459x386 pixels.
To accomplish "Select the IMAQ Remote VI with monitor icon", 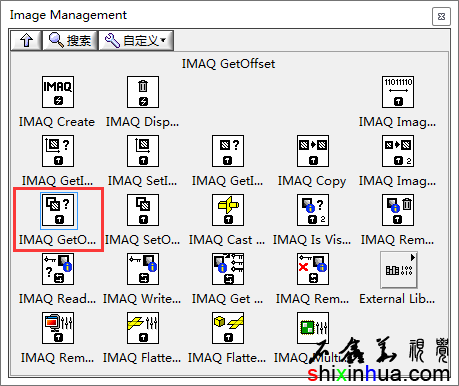I will point(58,328).
